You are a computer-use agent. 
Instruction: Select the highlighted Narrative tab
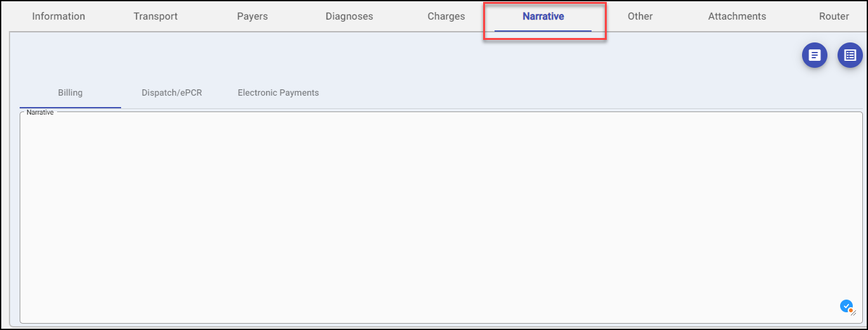pyautogui.click(x=543, y=16)
